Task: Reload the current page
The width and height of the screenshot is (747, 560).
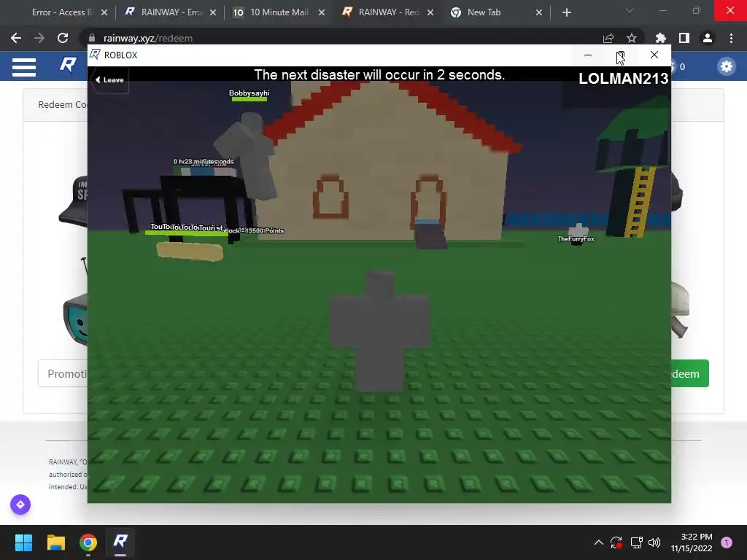Action: tap(63, 38)
